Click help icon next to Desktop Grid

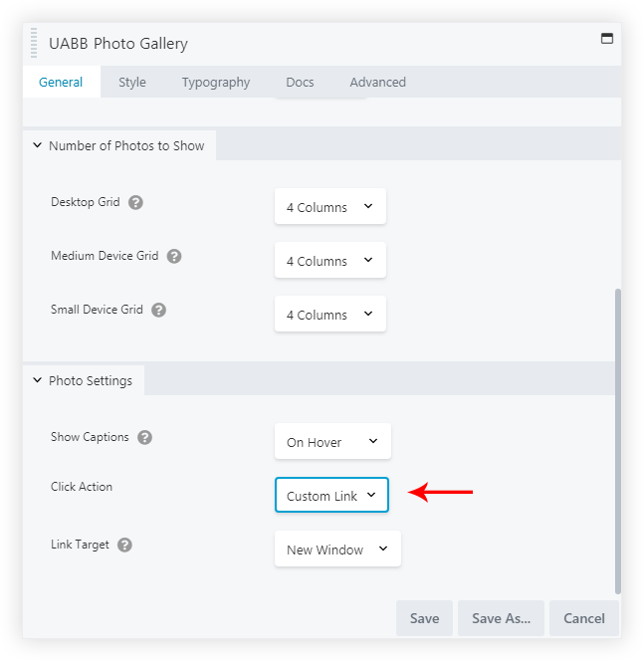point(136,202)
